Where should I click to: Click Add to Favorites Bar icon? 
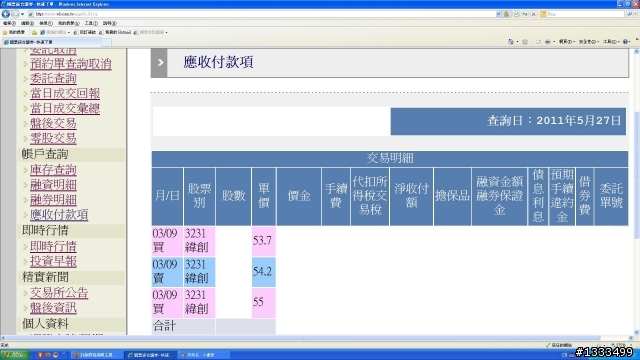click(x=34, y=32)
